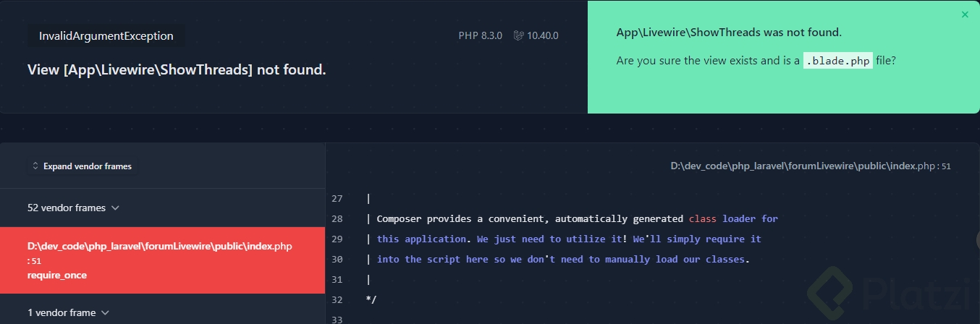Click the InvalidArgumentException badge
The width and height of the screenshot is (980, 324).
click(x=106, y=35)
